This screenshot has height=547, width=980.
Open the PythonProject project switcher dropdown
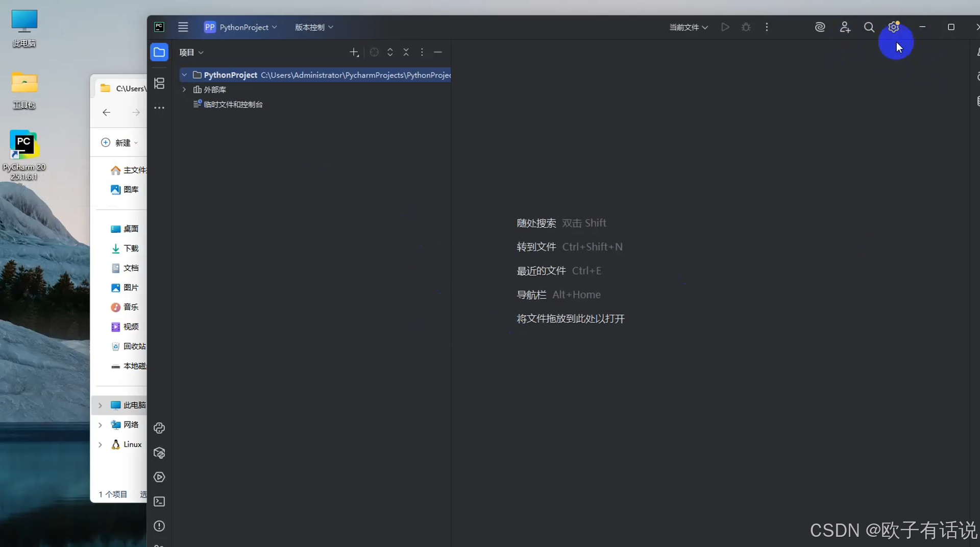(x=240, y=27)
